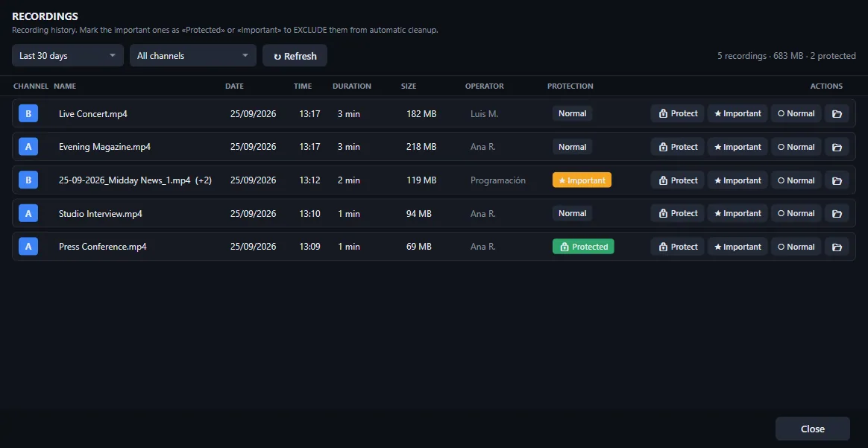Click the 2 min duration value
868x448 pixels.
pos(349,180)
